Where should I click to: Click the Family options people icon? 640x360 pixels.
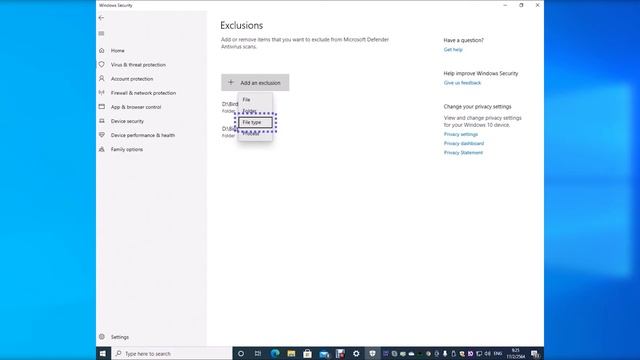(x=102, y=149)
